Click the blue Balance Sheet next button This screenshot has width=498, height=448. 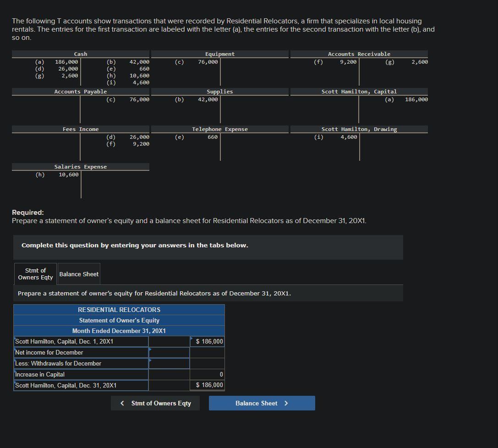(262, 403)
